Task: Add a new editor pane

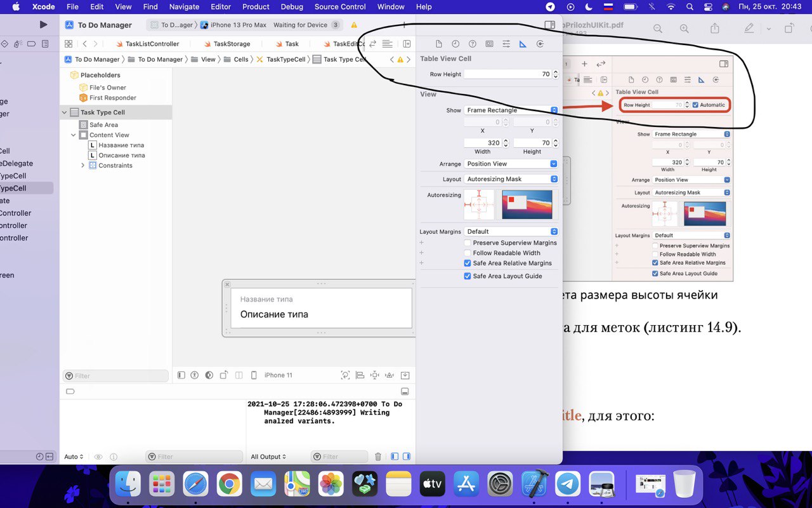Action: pos(407,44)
